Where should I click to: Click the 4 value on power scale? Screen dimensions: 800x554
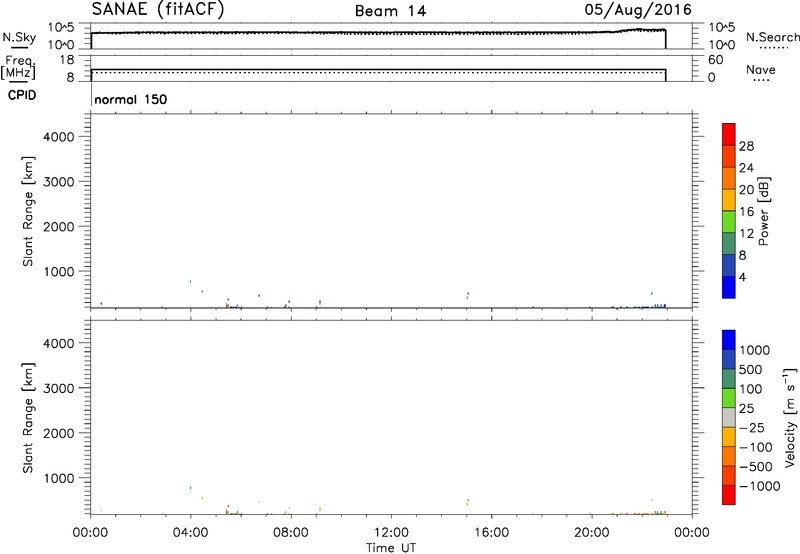[x=742, y=277]
